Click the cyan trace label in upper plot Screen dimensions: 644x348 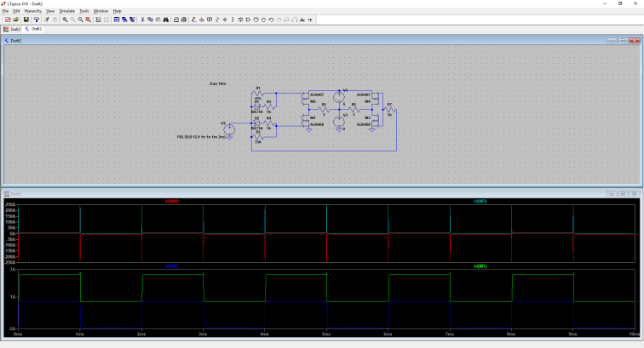click(x=480, y=201)
